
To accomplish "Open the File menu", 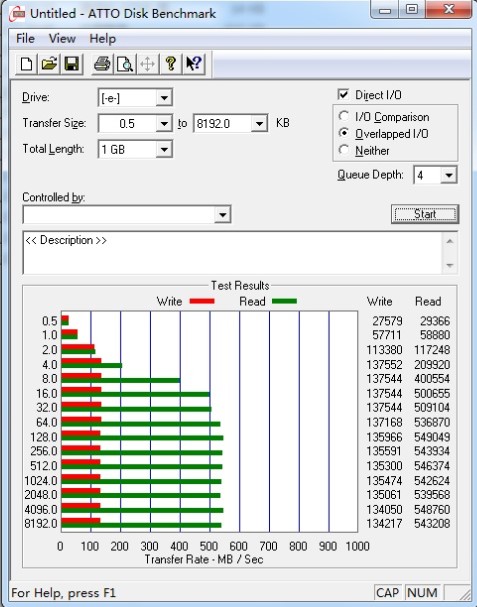I will point(26,39).
